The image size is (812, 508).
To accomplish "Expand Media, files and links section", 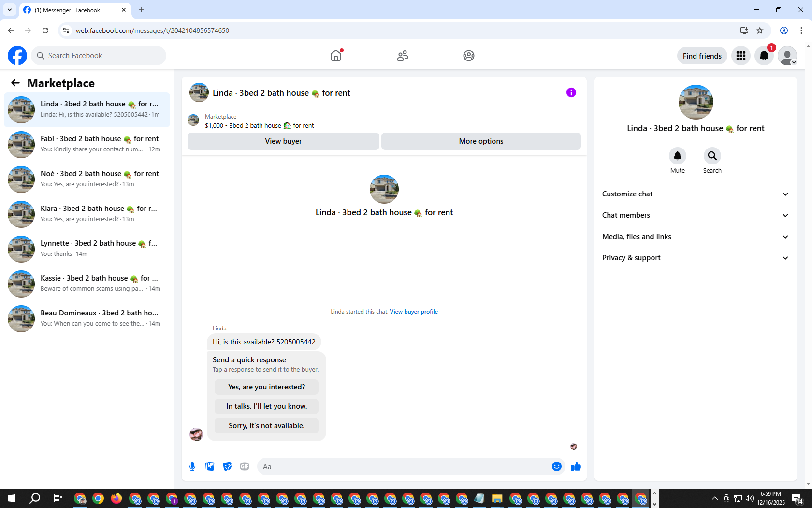I will coord(696,237).
